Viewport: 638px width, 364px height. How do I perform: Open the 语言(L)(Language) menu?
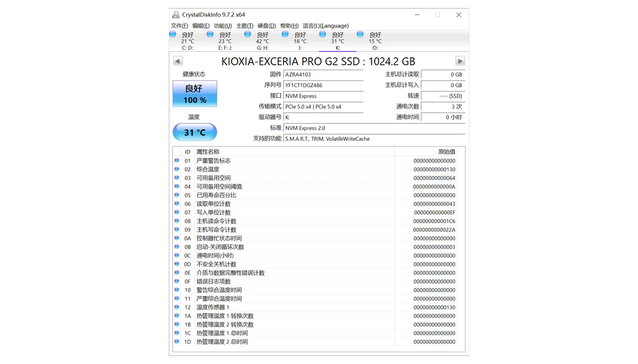(325, 26)
